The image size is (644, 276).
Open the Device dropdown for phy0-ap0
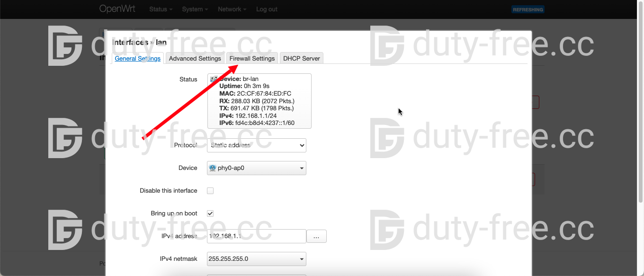tap(256, 168)
